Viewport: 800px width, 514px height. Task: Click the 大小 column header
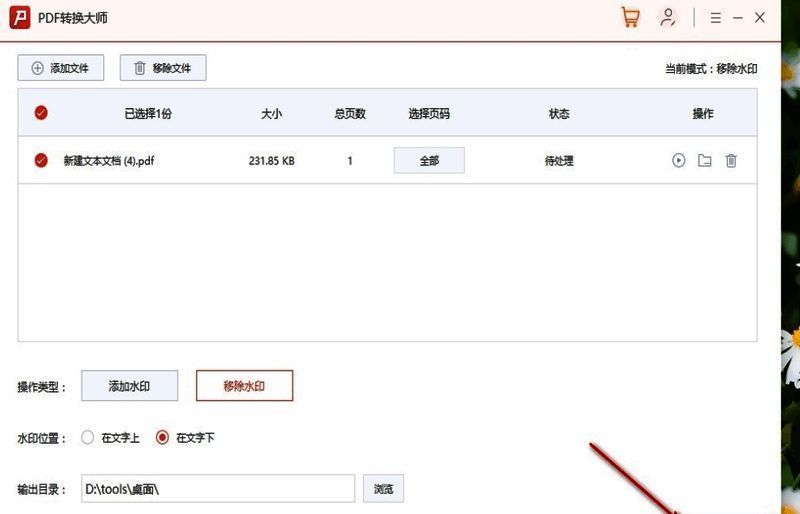271,113
